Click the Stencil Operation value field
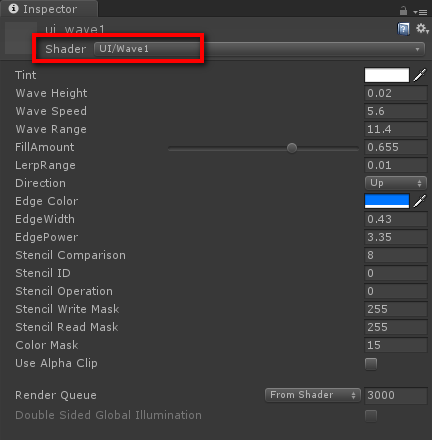This screenshot has height=440, width=432. point(396,291)
